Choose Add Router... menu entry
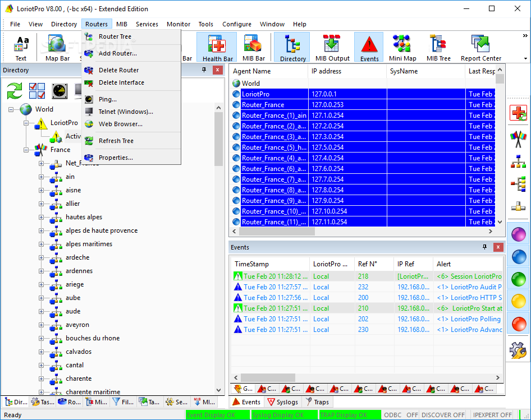The width and height of the screenshot is (531, 420). tap(131, 53)
